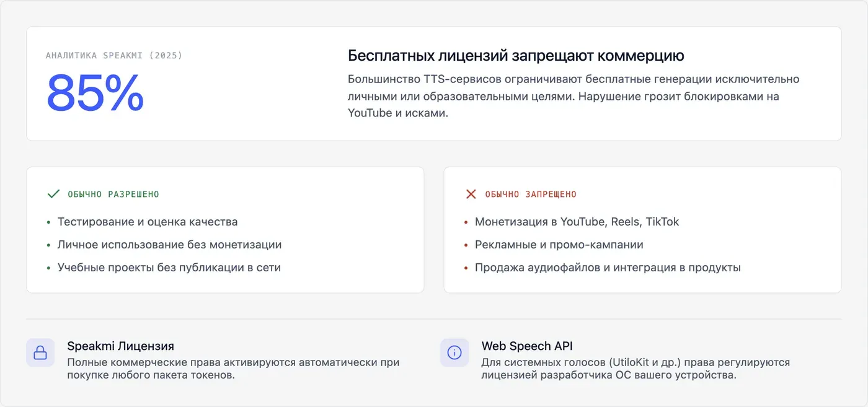
Task: Select item Продажа аудиофайлов и интеграция в продукты
Action: pyautogui.click(x=608, y=268)
